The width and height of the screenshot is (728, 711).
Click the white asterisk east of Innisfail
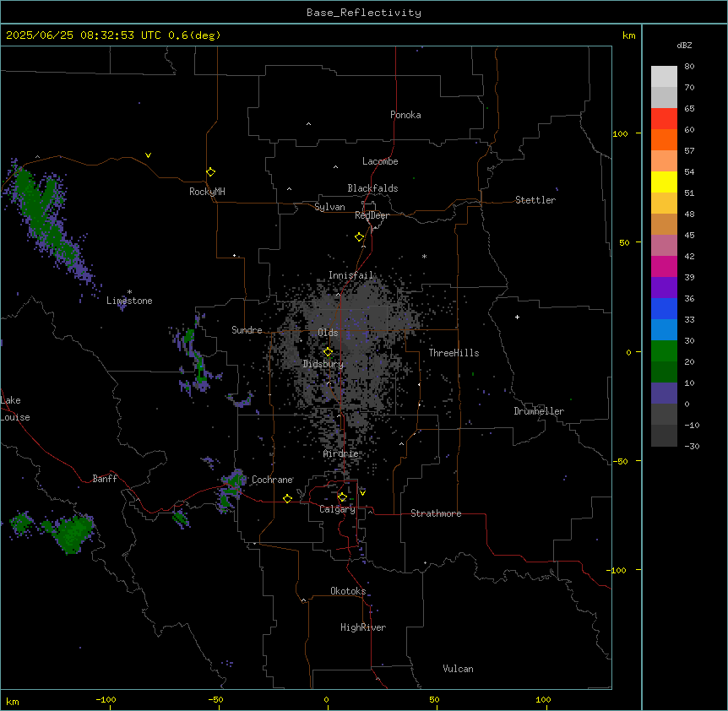click(x=424, y=256)
